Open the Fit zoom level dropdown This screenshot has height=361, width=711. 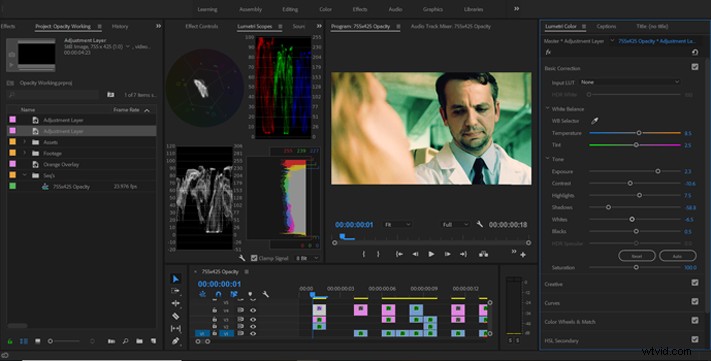click(397, 224)
